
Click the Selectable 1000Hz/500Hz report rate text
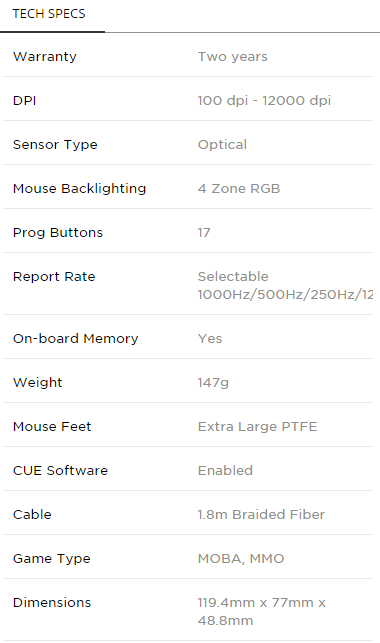pos(285,285)
